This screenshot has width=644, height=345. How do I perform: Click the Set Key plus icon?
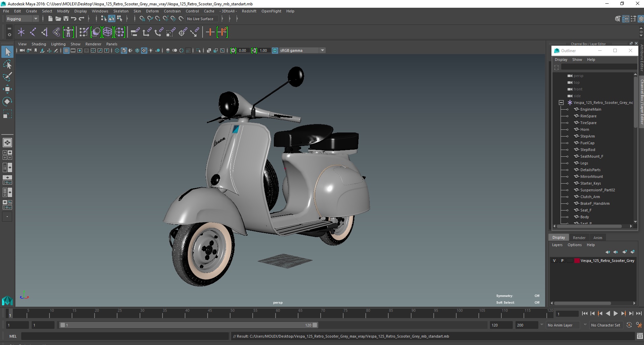pyautogui.click(x=210, y=32)
